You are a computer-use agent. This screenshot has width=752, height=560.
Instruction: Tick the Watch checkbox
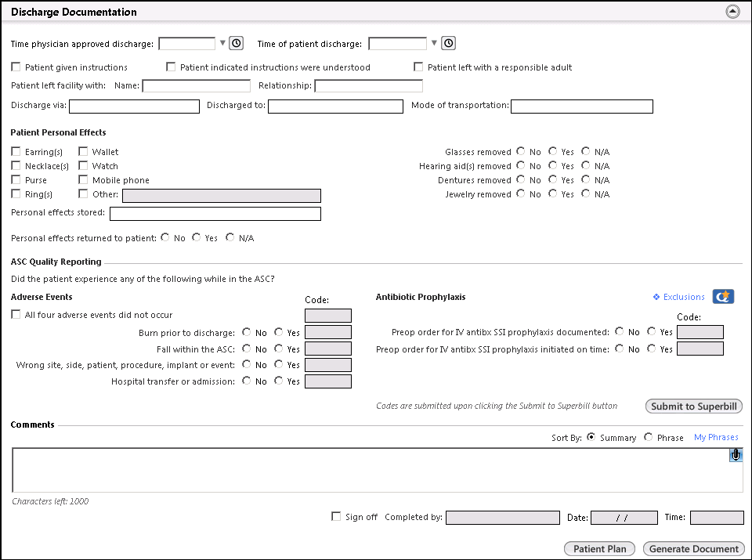[83, 165]
